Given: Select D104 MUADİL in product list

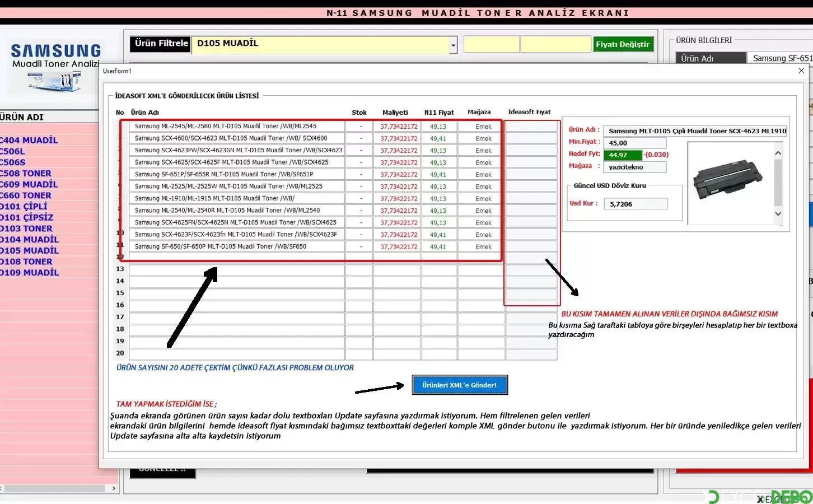Looking at the screenshot, I should coord(29,240).
